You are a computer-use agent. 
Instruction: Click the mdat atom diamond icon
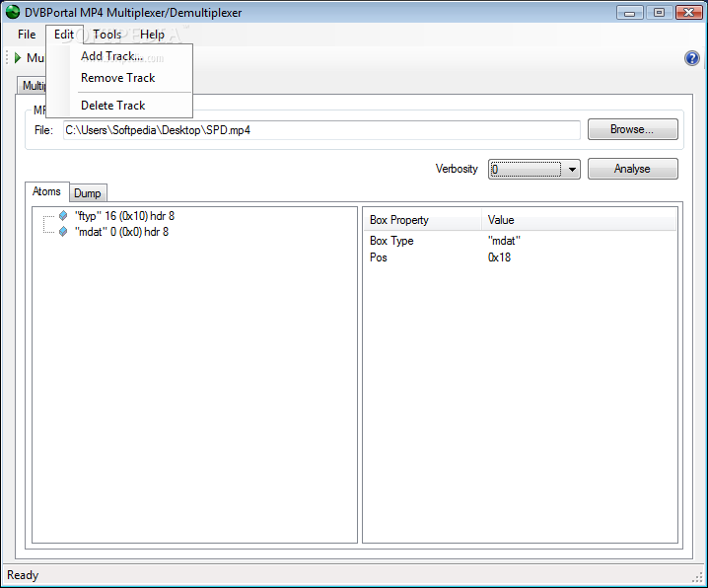click(x=63, y=232)
